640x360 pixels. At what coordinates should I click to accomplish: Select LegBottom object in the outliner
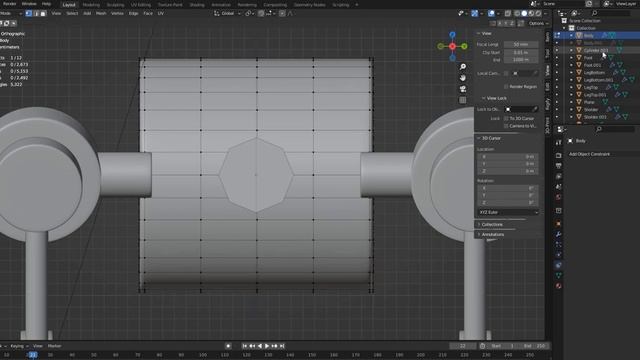point(594,73)
